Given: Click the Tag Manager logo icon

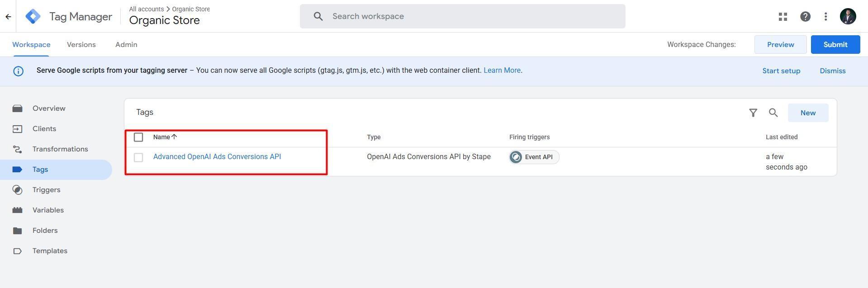Looking at the screenshot, I should tap(33, 16).
